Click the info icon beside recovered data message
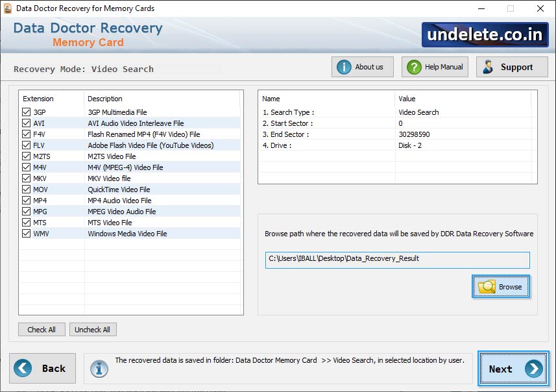The image size is (556, 392). [x=99, y=369]
